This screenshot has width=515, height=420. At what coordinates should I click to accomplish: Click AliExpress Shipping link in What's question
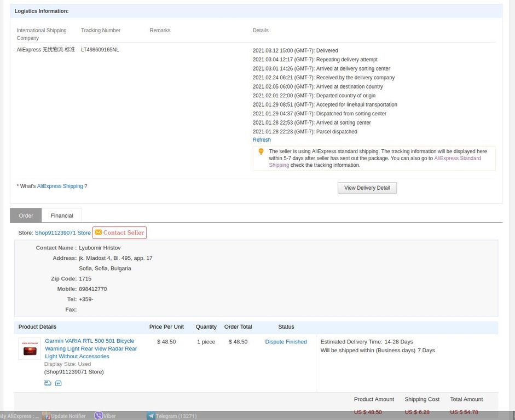pos(60,186)
